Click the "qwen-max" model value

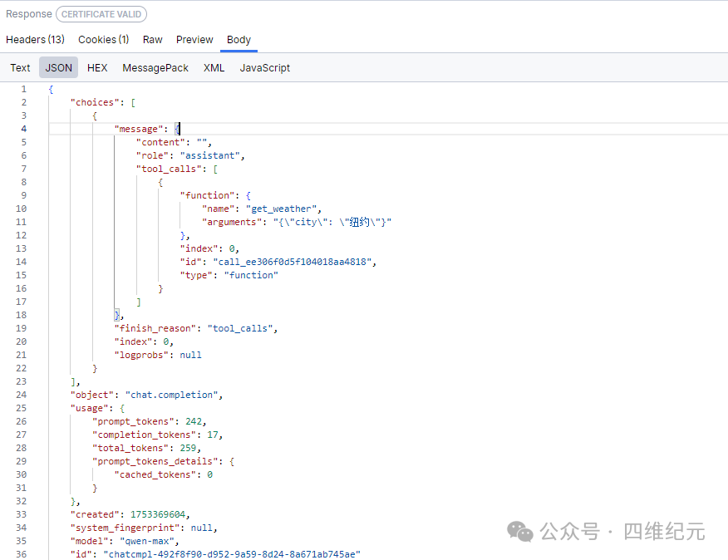(x=147, y=542)
